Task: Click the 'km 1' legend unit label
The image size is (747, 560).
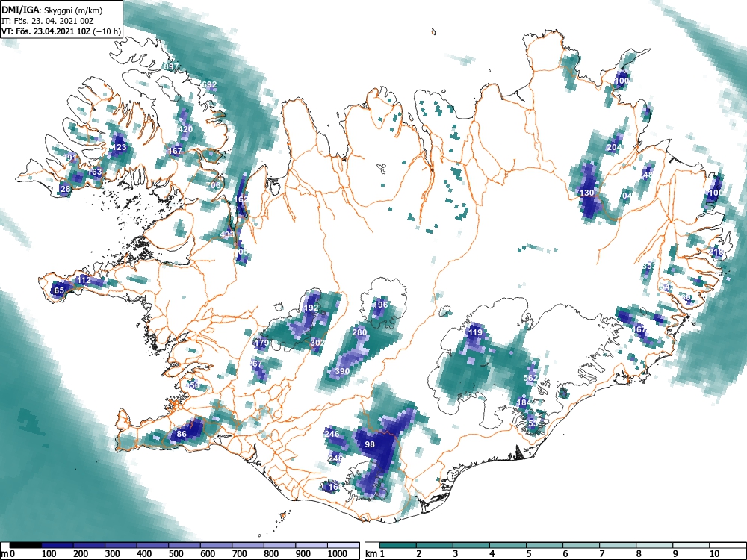Action: [375, 554]
